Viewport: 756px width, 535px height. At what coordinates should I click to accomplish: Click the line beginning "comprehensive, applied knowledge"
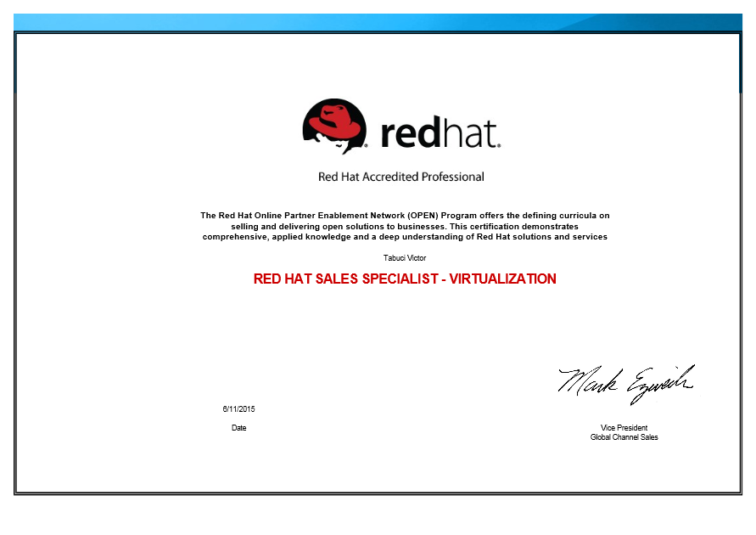click(405, 237)
